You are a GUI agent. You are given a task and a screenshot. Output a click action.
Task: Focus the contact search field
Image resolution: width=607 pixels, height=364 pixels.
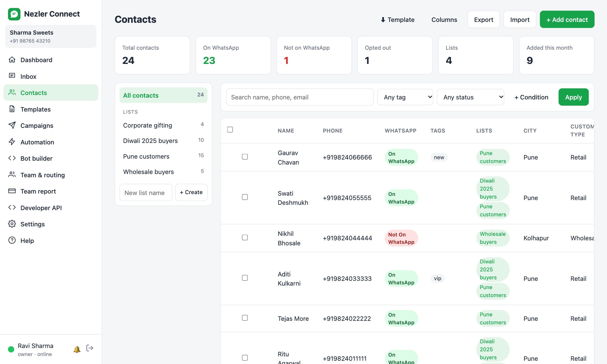[x=300, y=97]
